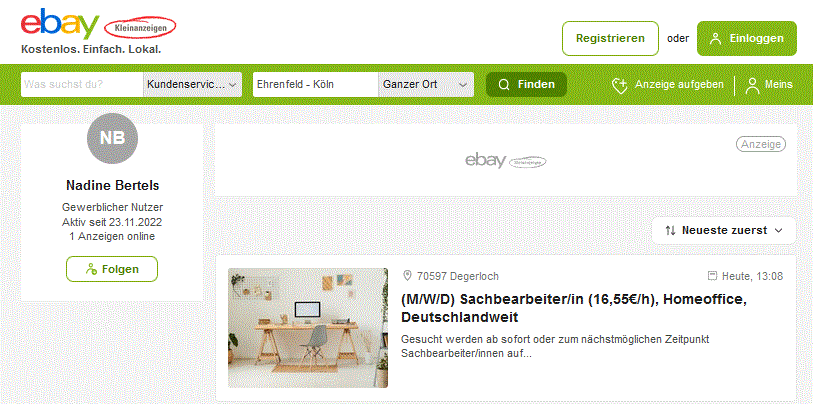Open the Kundenservice category dropdown
The height and width of the screenshot is (404, 813).
[x=192, y=85]
